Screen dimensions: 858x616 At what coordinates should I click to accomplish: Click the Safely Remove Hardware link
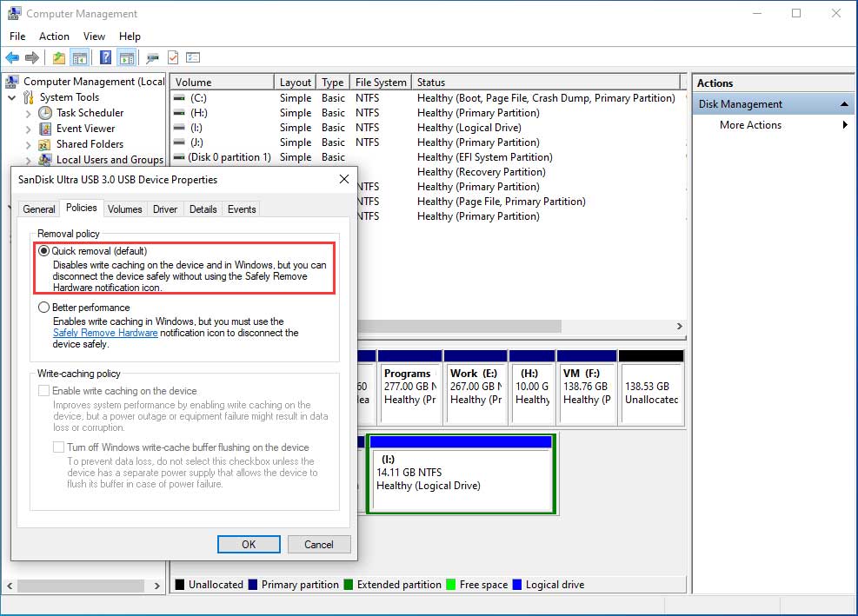tap(105, 332)
